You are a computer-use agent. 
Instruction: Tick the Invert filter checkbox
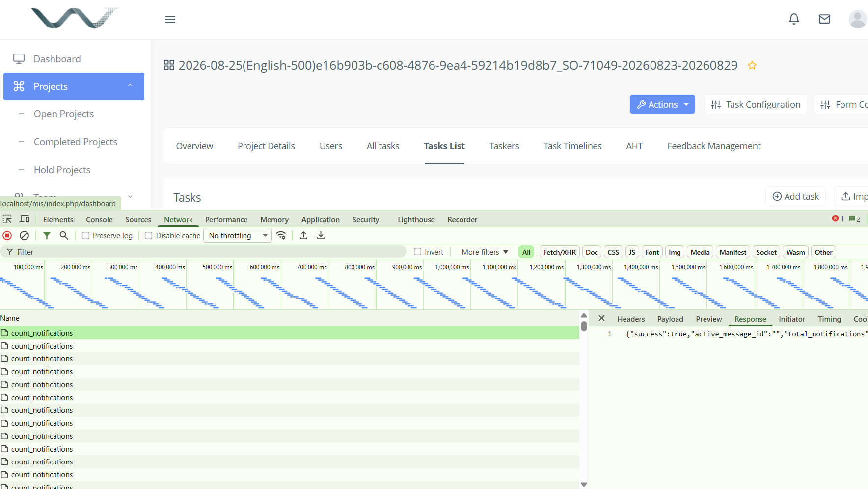coord(418,252)
